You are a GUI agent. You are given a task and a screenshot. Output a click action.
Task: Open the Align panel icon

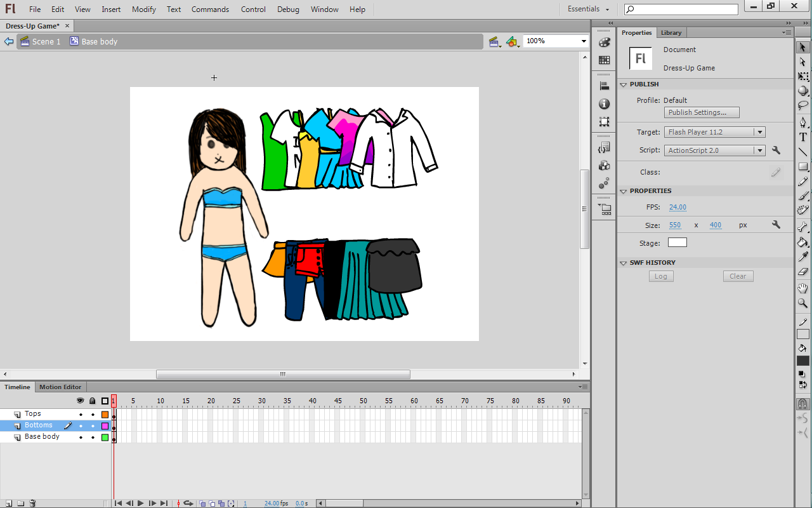point(605,86)
